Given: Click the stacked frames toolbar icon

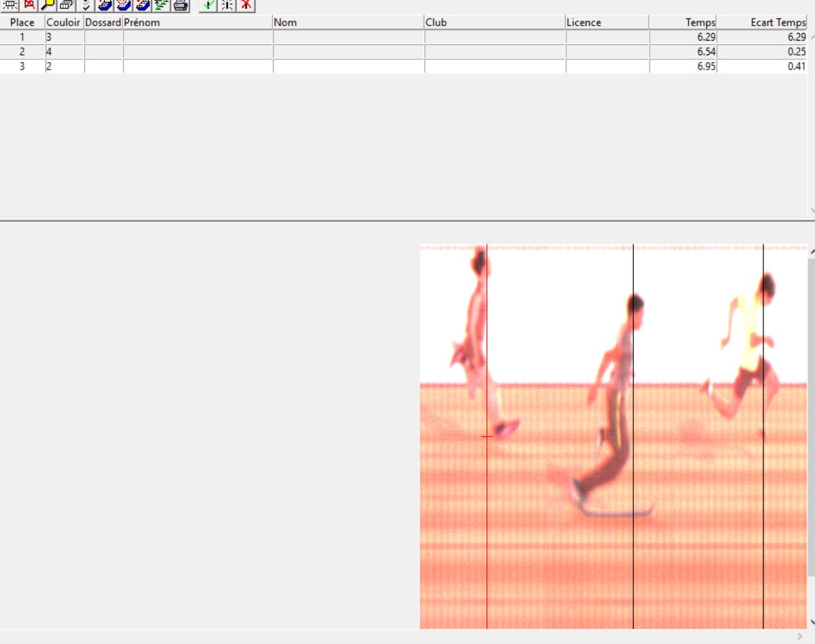Looking at the screenshot, I should coord(67,6).
